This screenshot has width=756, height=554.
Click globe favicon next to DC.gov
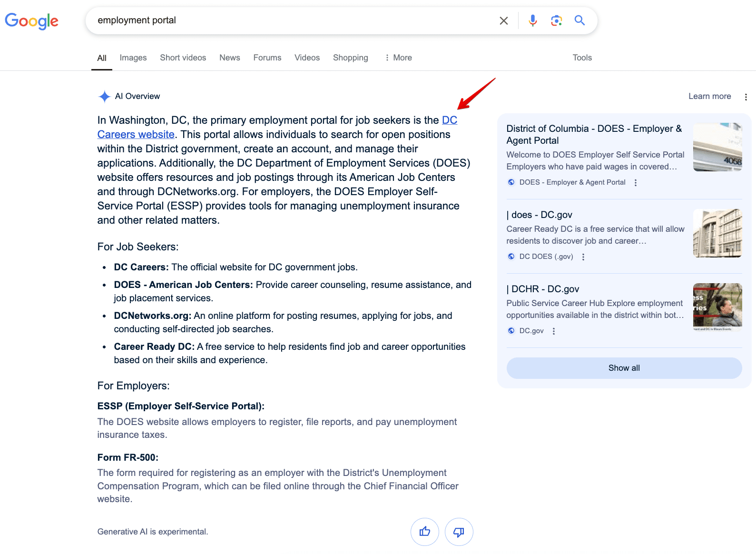click(x=511, y=331)
